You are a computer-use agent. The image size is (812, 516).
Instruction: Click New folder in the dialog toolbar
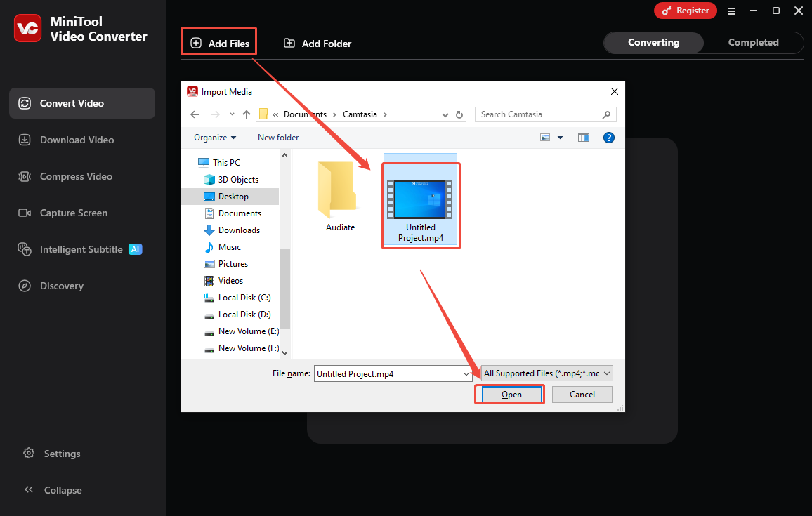click(x=277, y=137)
